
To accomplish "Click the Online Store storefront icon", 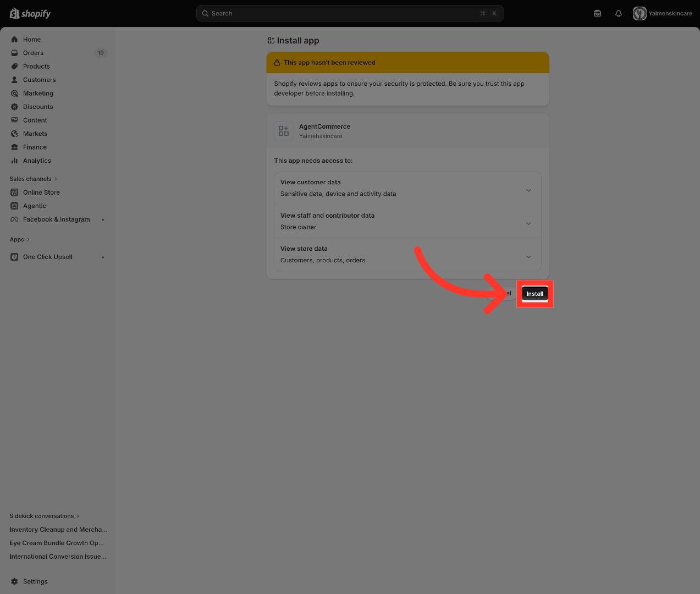I will [x=14, y=193].
